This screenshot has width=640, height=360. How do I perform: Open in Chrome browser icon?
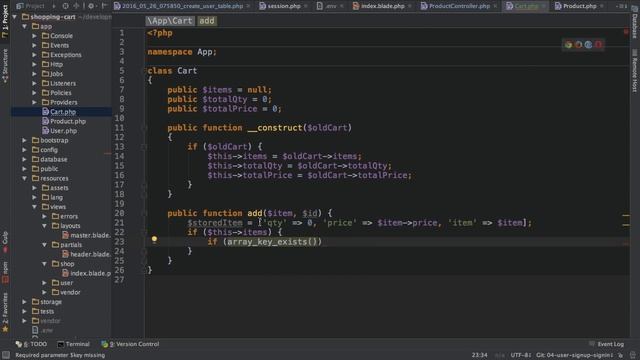(x=568, y=44)
